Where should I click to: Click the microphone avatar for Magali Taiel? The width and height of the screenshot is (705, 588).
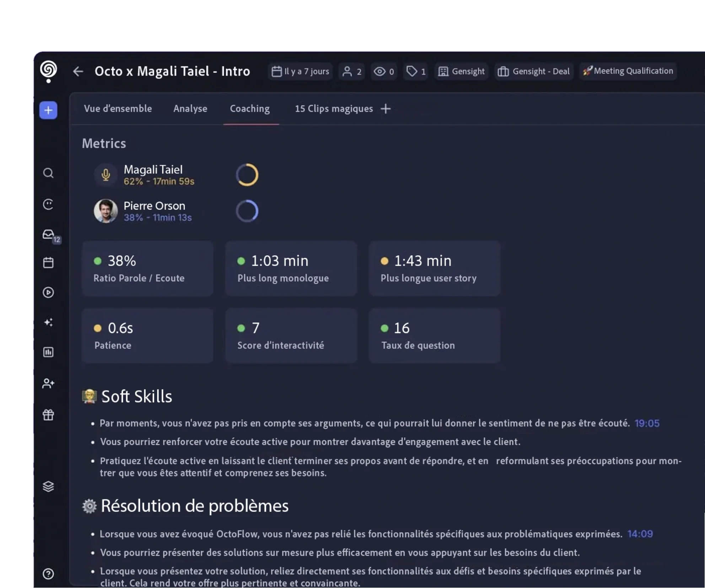point(106,175)
